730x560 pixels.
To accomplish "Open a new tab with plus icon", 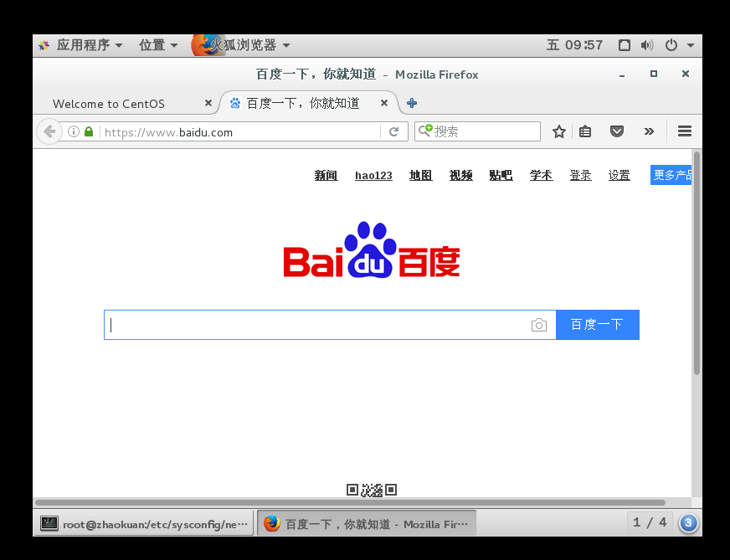I will click(412, 103).
